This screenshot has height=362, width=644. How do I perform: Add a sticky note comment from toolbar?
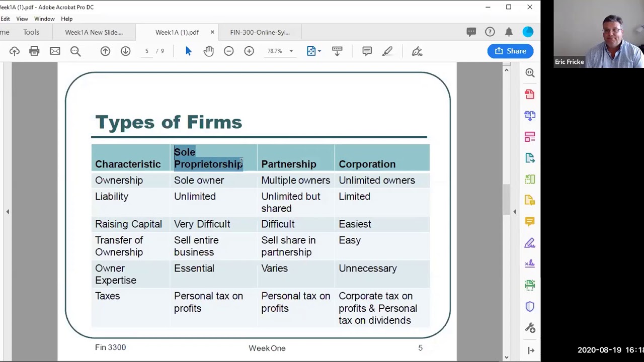click(367, 51)
